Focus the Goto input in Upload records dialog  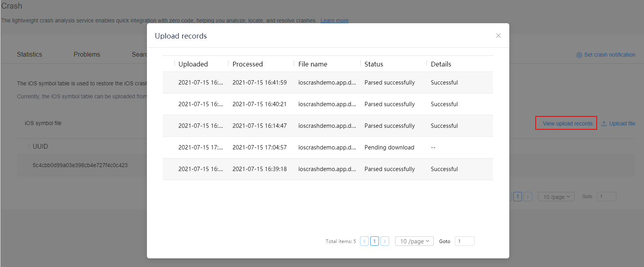(464, 241)
